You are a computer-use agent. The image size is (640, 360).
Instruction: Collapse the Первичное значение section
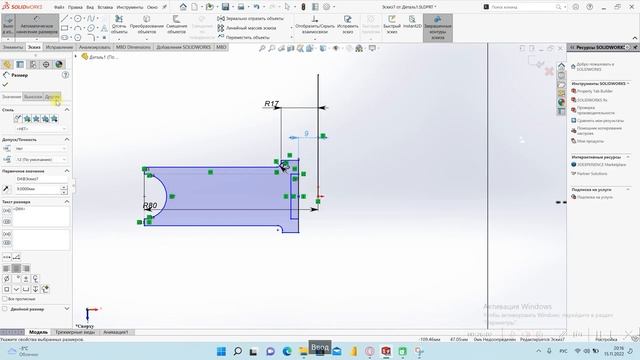pyautogui.click(x=67, y=171)
